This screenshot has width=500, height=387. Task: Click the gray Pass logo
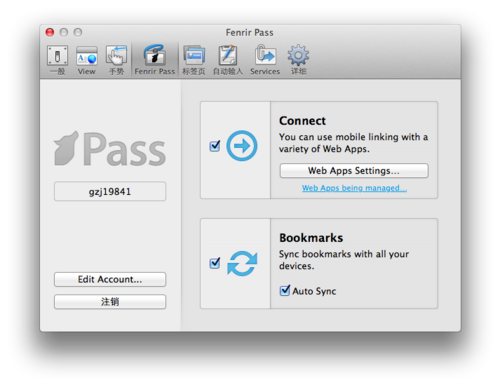[110, 149]
